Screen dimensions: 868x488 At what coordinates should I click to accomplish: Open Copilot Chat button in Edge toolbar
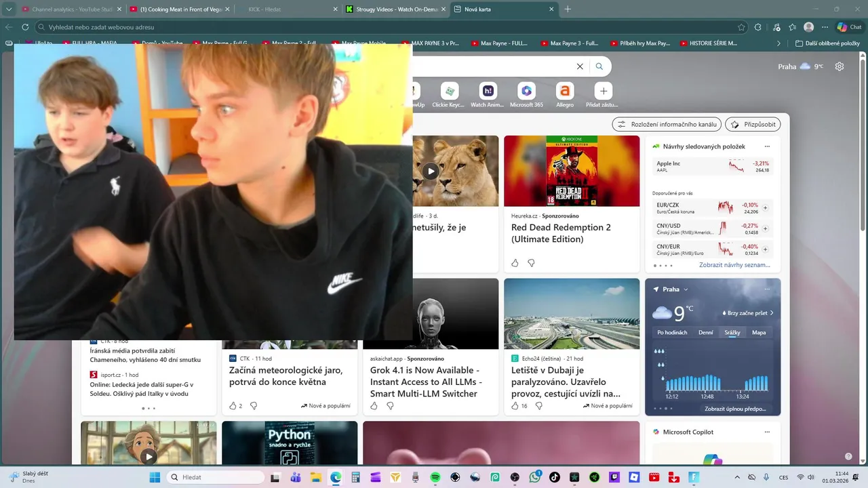pos(849,27)
